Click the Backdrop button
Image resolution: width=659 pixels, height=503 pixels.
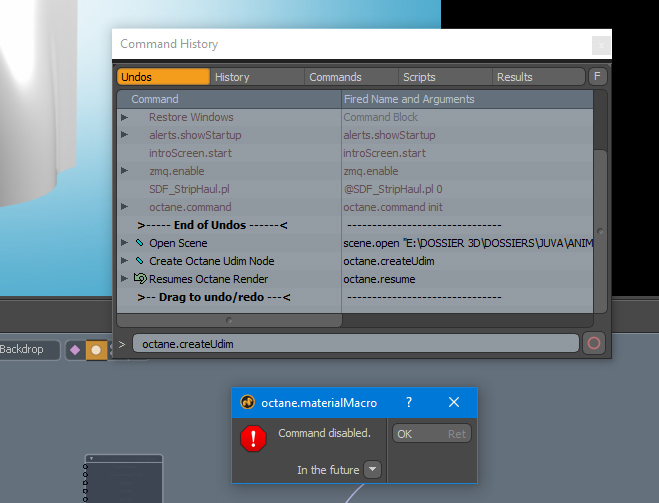(29, 349)
